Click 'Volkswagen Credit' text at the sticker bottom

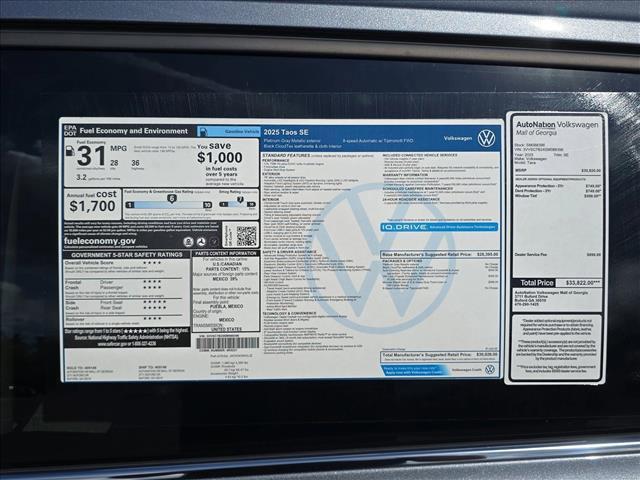[x=467, y=370]
